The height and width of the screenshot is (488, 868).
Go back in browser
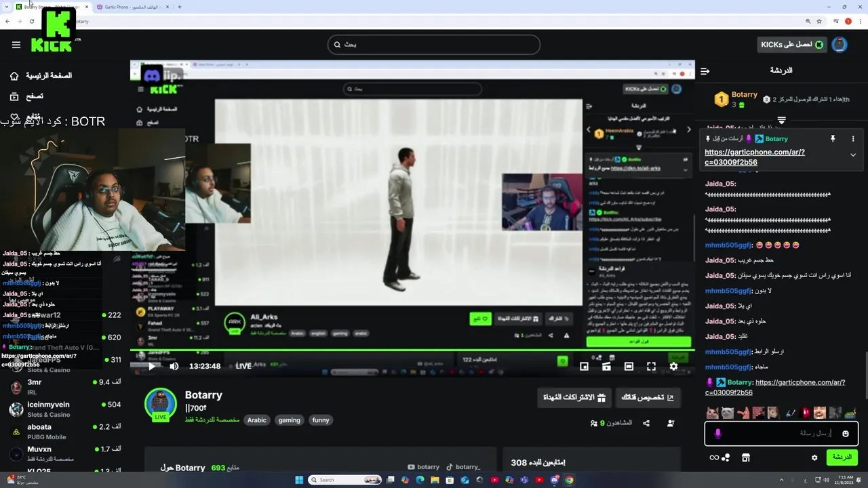click(x=7, y=21)
